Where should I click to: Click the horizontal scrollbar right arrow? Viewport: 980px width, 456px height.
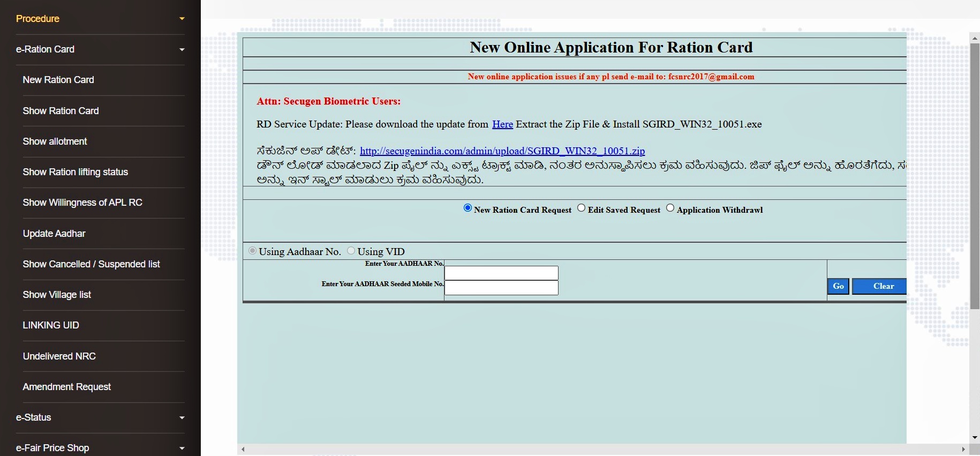963,449
